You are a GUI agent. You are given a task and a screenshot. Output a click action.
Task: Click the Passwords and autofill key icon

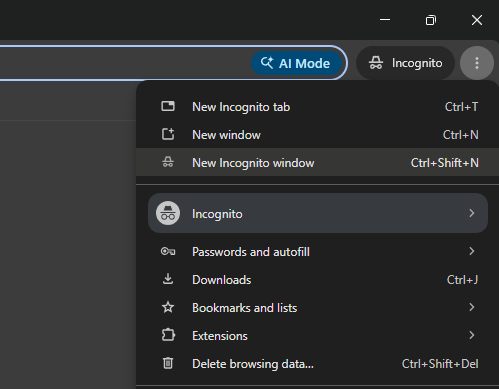[168, 251]
